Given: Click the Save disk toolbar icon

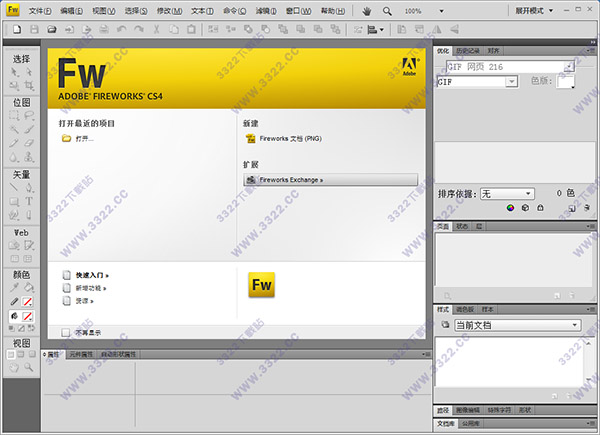Looking at the screenshot, I should [x=34, y=29].
